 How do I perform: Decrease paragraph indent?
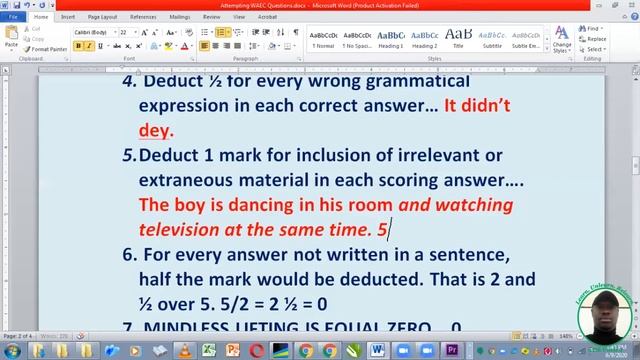pyautogui.click(x=256, y=32)
